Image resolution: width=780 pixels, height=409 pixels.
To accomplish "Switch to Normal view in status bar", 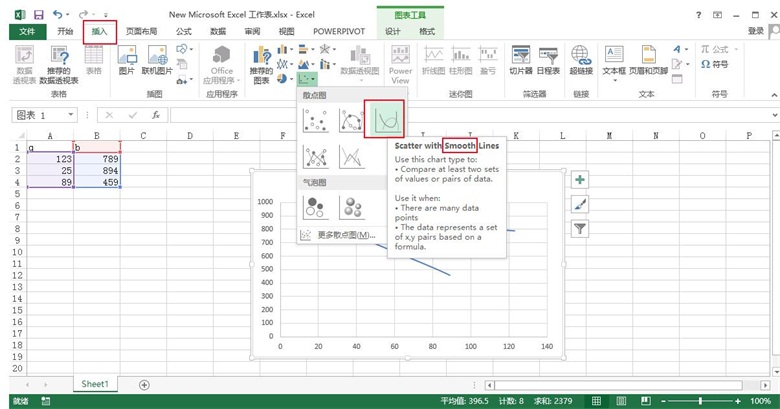I will pos(596,401).
